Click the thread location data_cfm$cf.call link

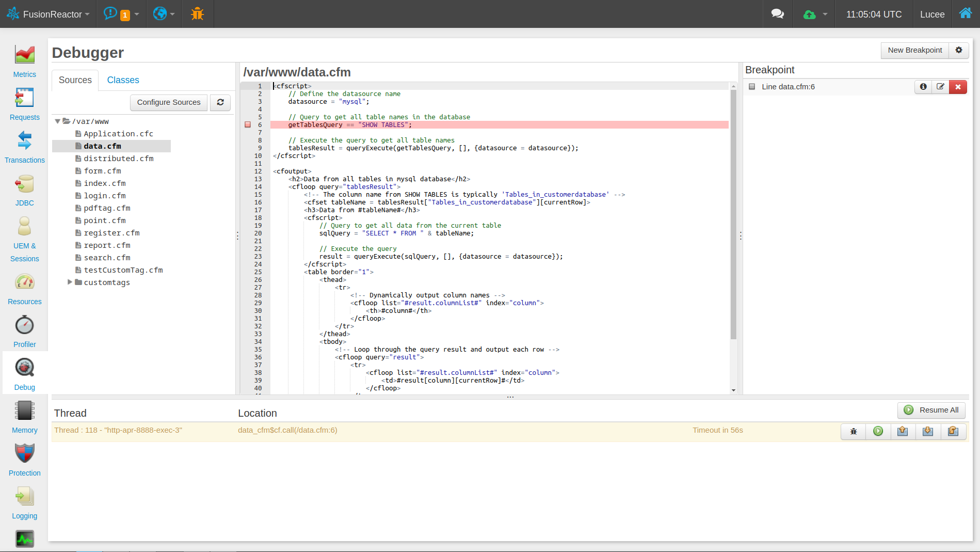[287, 430]
